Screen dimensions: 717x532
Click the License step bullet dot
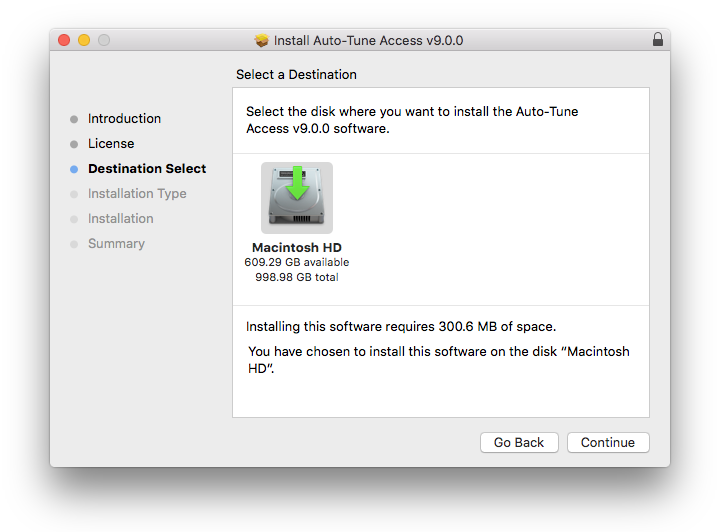[x=74, y=144]
